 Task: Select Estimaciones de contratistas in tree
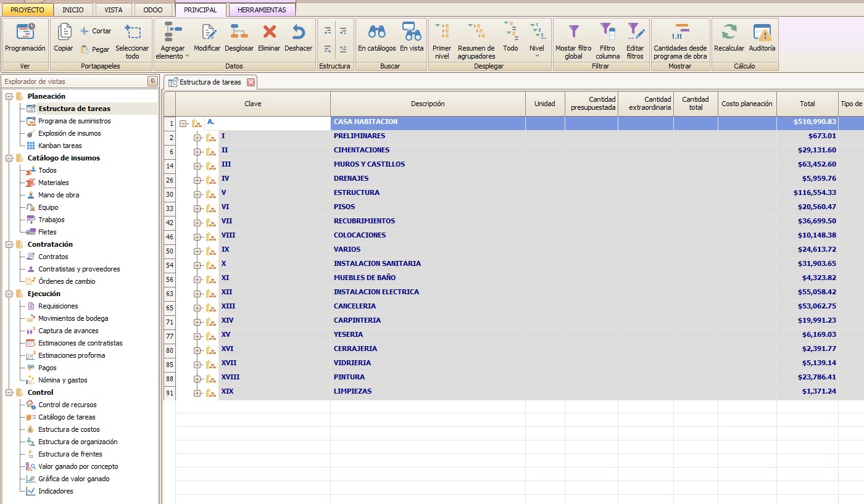click(80, 343)
